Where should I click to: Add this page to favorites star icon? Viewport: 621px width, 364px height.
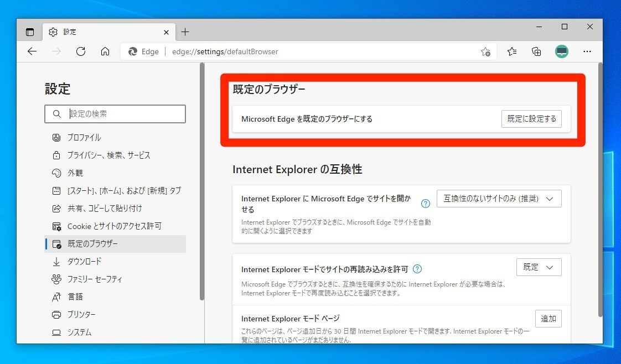pos(485,51)
